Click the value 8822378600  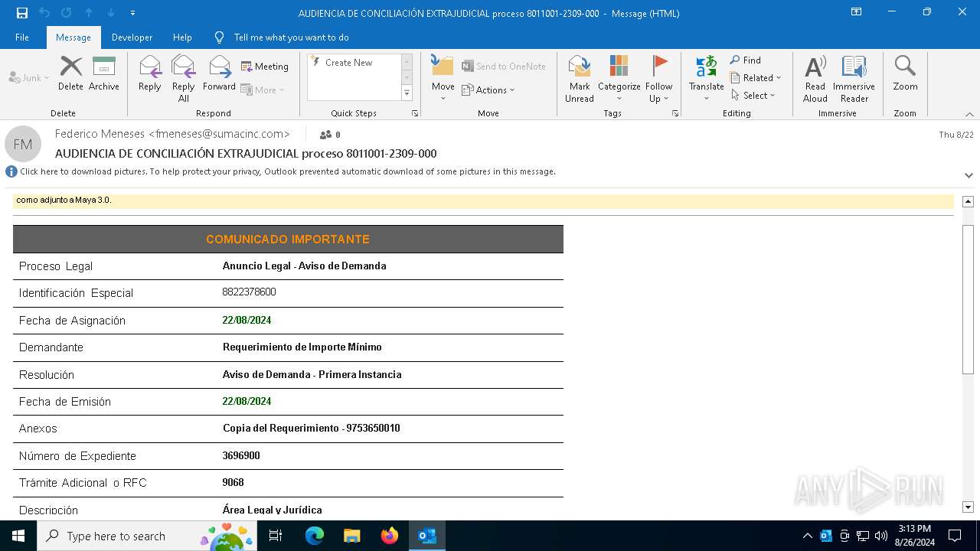point(249,292)
